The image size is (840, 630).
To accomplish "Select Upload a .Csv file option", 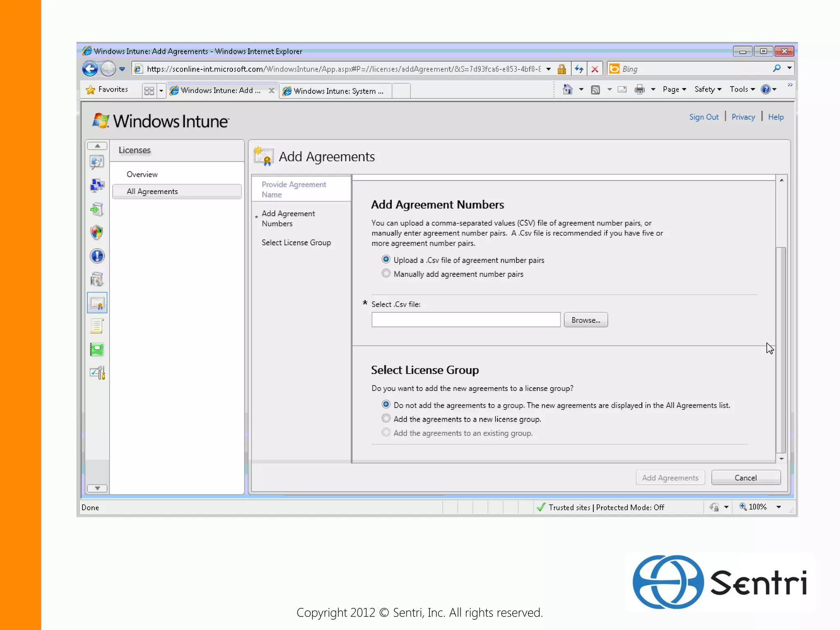I will click(x=386, y=260).
